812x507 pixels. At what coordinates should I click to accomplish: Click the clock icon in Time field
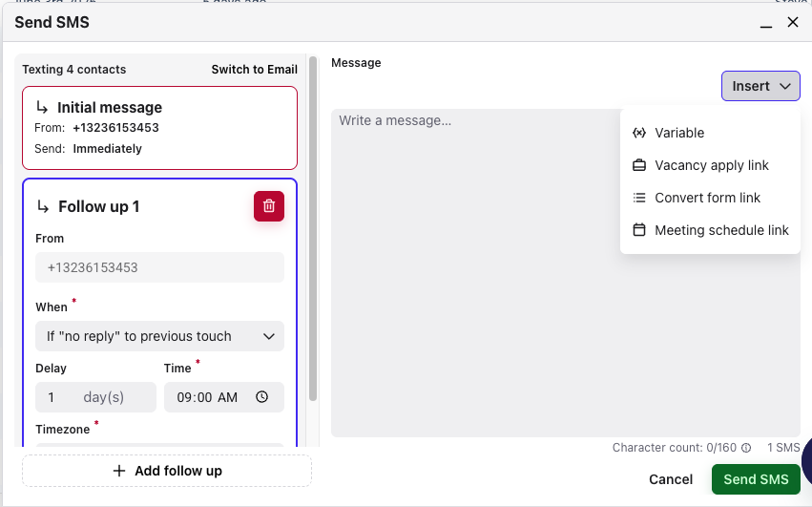(x=262, y=397)
